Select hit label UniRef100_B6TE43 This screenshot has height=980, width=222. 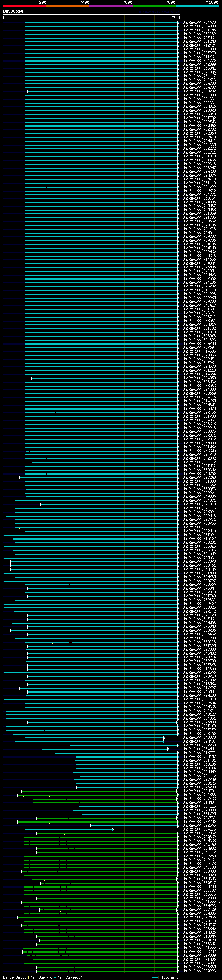199,596
